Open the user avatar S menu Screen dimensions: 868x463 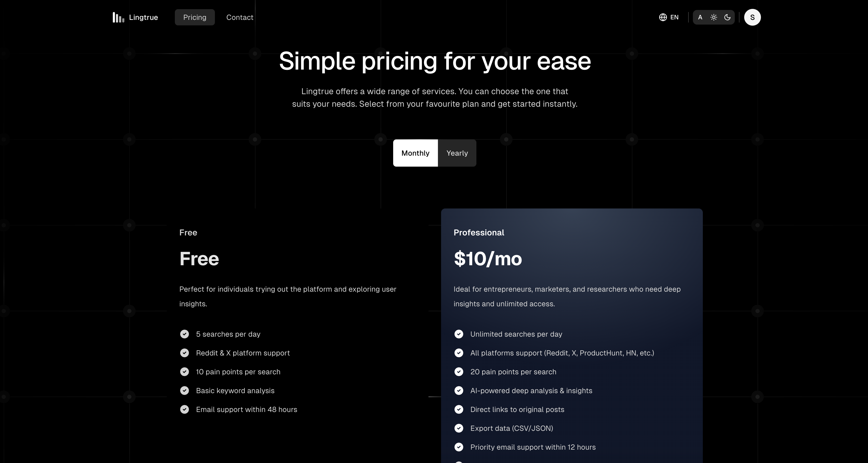click(752, 17)
